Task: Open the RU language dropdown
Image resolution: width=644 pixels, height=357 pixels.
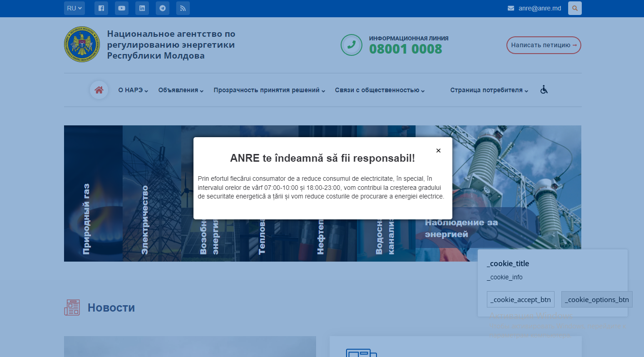Action: tap(74, 8)
